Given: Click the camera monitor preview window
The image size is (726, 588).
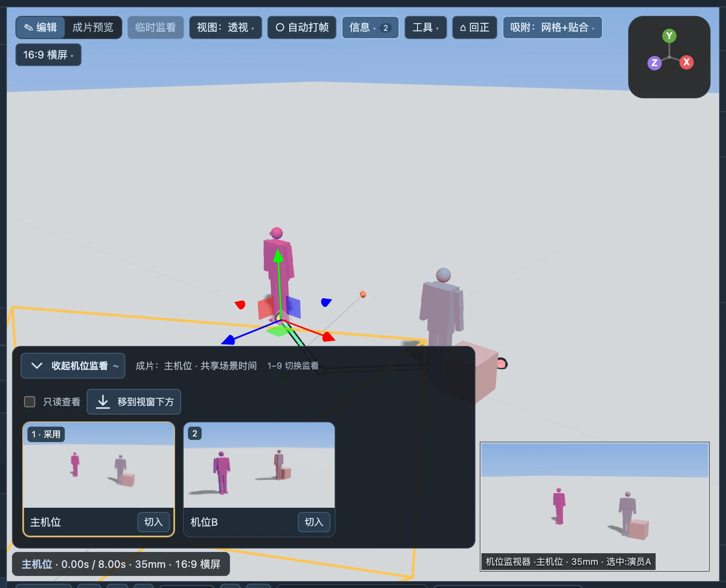Looking at the screenshot, I should pos(595,506).
